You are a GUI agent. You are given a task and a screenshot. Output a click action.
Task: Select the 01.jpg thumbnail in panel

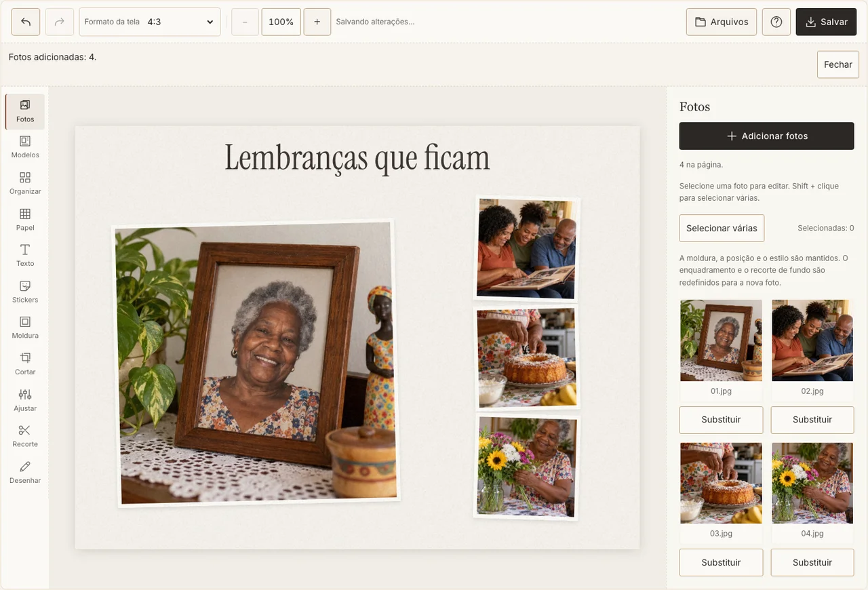pos(721,340)
